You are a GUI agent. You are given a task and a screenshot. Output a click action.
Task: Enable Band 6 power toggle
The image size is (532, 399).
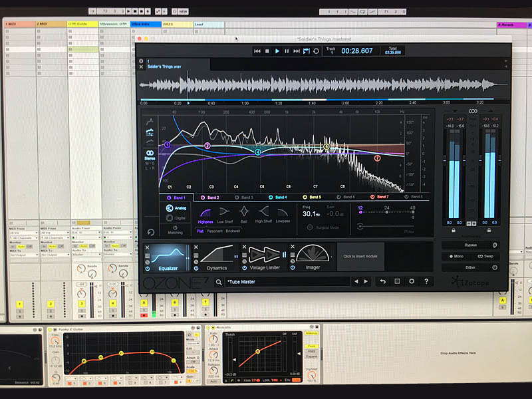pyautogui.click(x=338, y=197)
